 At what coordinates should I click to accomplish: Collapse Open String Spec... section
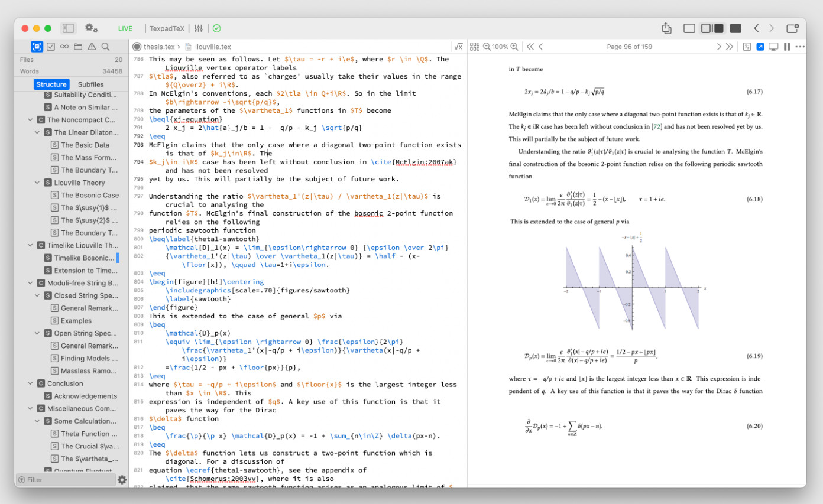click(37, 333)
